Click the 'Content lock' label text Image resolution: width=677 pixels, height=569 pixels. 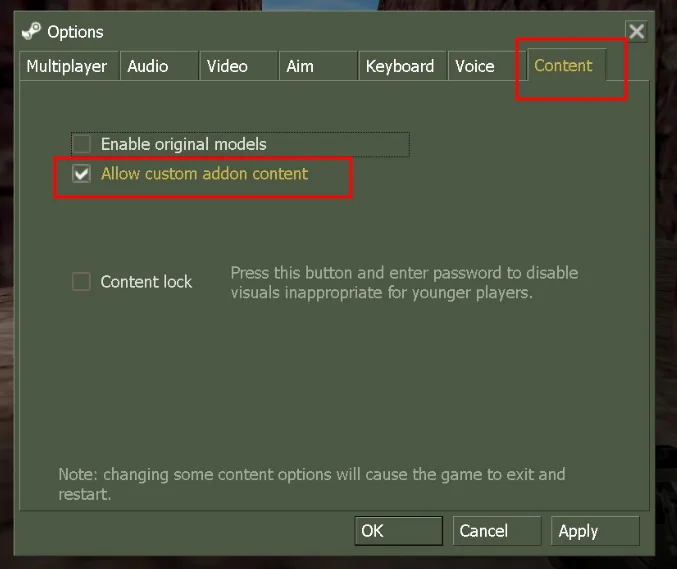tap(146, 281)
